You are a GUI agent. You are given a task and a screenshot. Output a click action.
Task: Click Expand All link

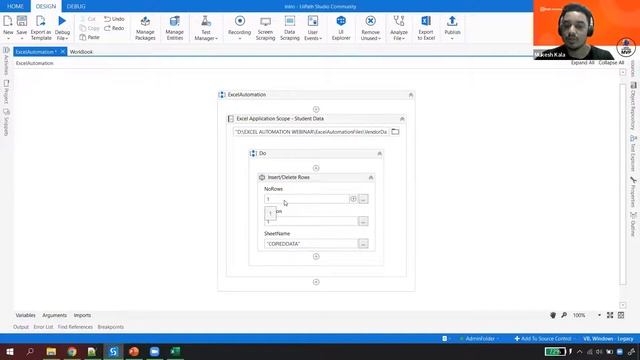coord(582,63)
